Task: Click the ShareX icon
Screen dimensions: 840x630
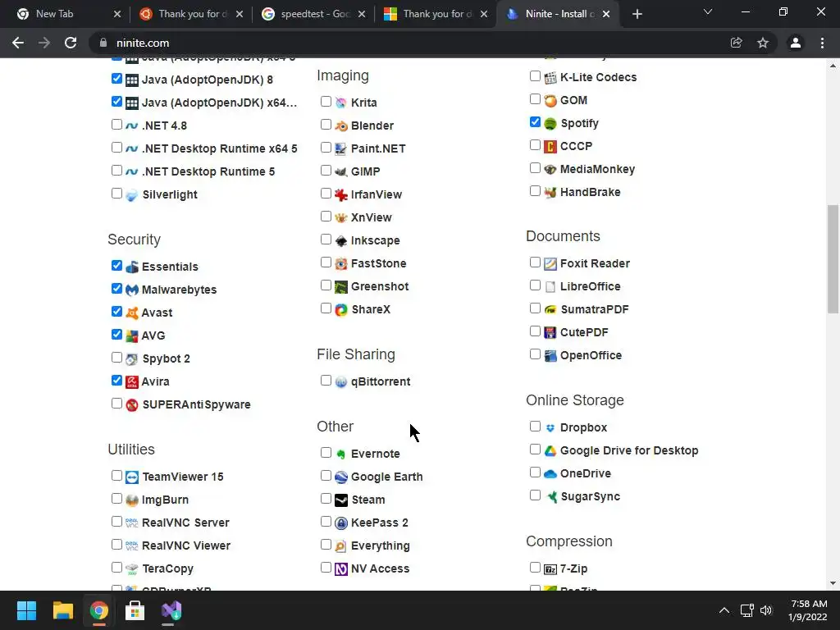Action: (341, 309)
